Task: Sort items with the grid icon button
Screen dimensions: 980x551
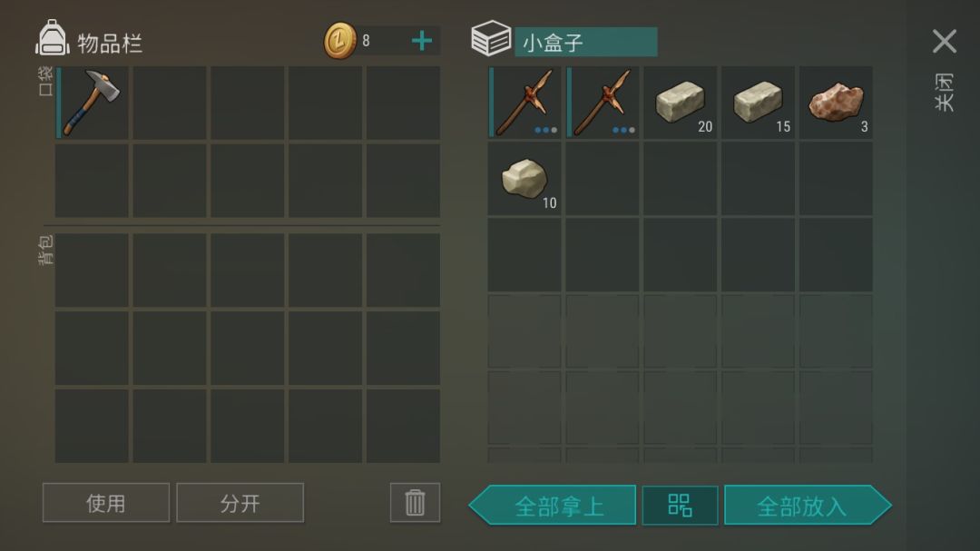Action: click(x=680, y=506)
